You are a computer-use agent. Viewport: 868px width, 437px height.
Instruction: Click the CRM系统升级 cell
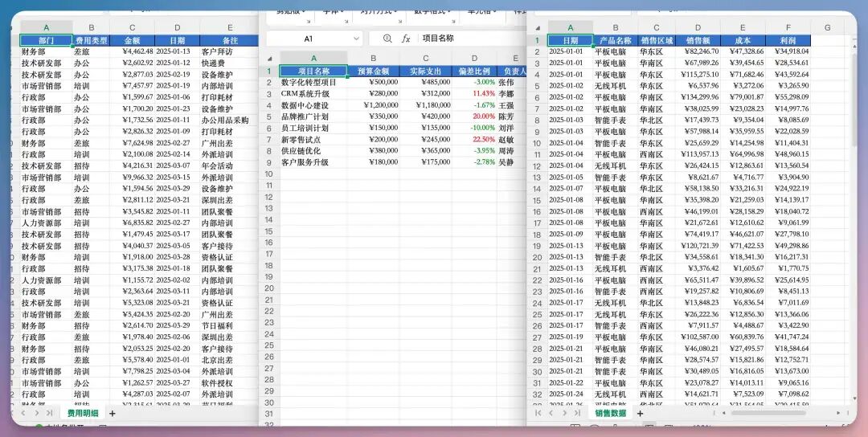[x=313, y=94]
